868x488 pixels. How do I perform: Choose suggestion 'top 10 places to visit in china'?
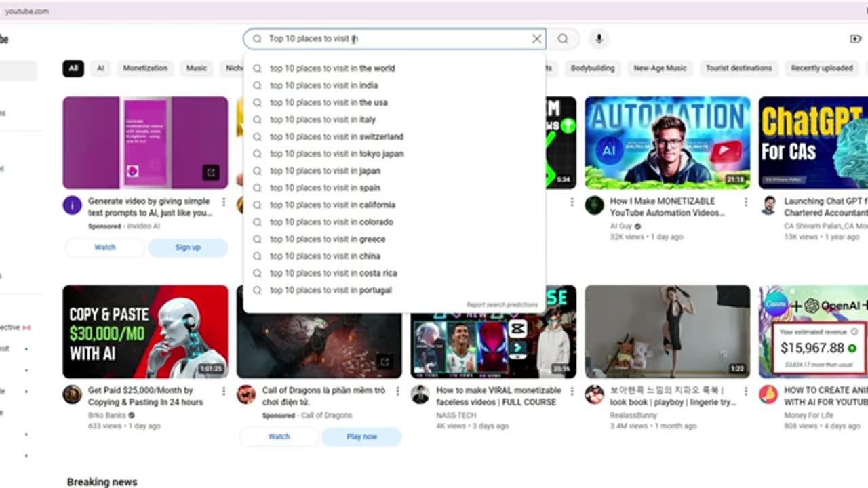[395, 256]
